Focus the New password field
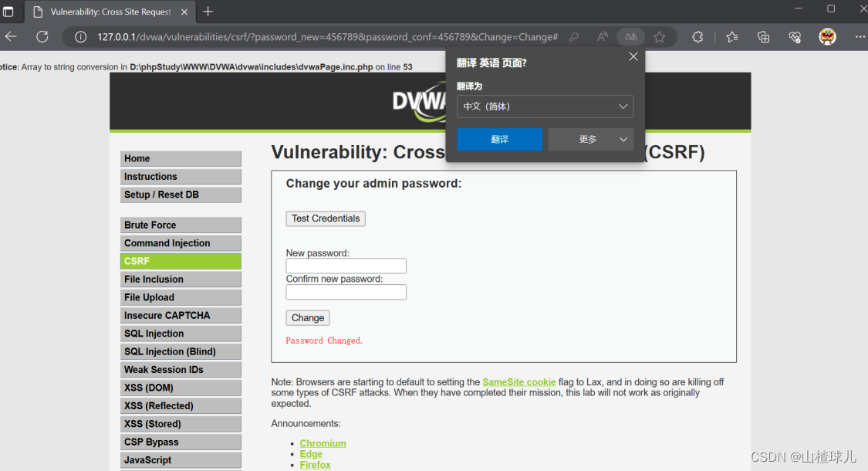Screen dimensions: 868x471 (x=346, y=266)
